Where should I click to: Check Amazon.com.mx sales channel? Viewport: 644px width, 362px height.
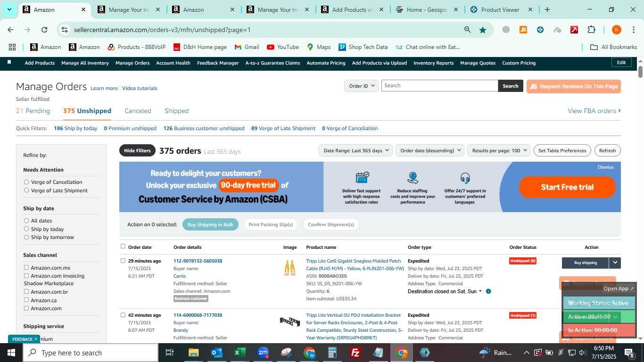pyautogui.click(x=26, y=268)
